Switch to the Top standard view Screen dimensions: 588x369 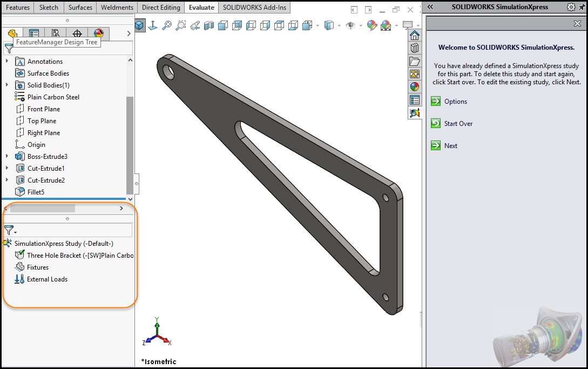(279, 25)
